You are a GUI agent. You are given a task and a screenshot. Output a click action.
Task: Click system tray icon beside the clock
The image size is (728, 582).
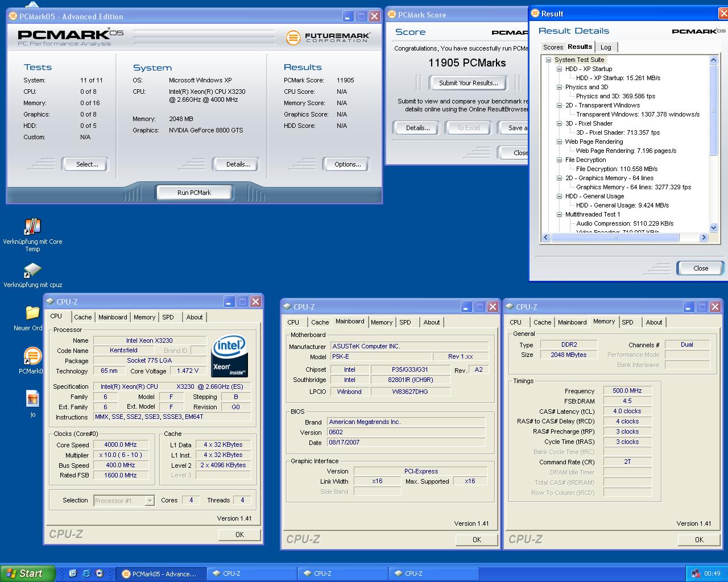[696, 573]
